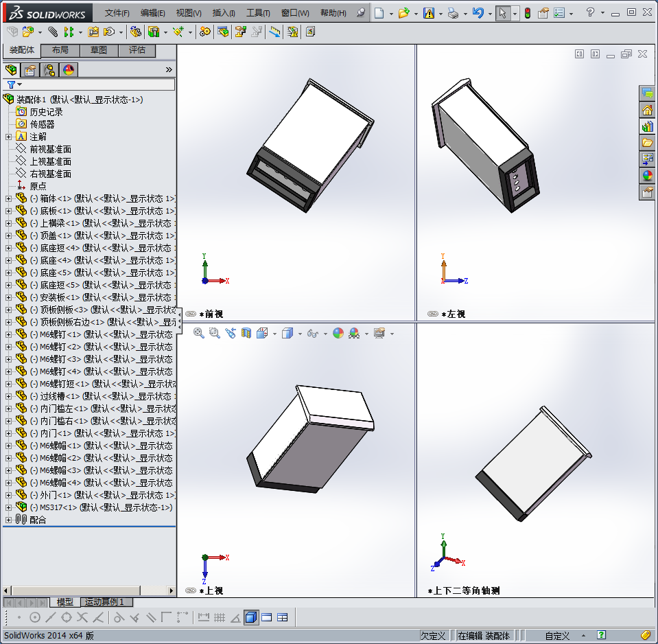Select the 模型 bottom tab
Viewport: 658px width, 644px height.
click(x=65, y=602)
